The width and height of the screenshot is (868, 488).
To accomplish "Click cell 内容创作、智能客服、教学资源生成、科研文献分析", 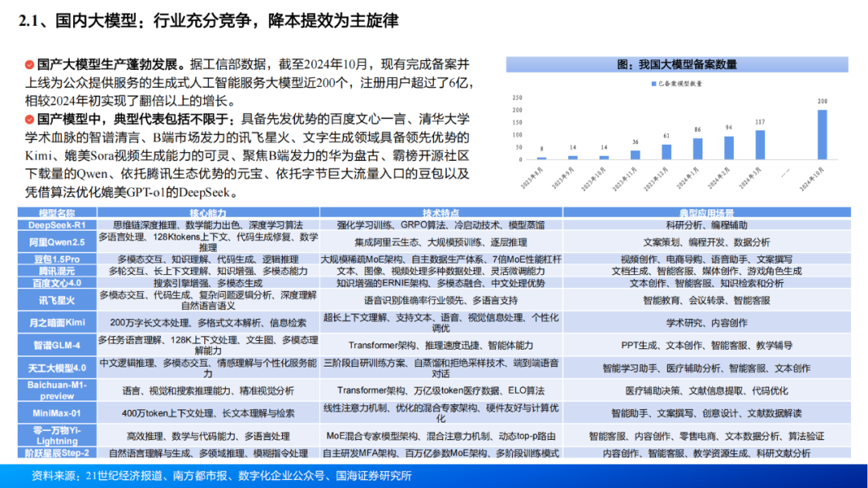I will coord(707,453).
